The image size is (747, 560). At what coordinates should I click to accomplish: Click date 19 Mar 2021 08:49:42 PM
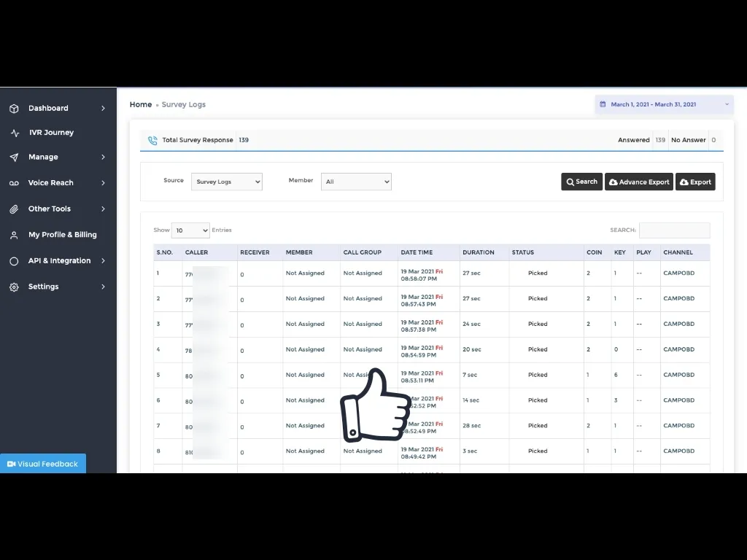[x=422, y=453]
